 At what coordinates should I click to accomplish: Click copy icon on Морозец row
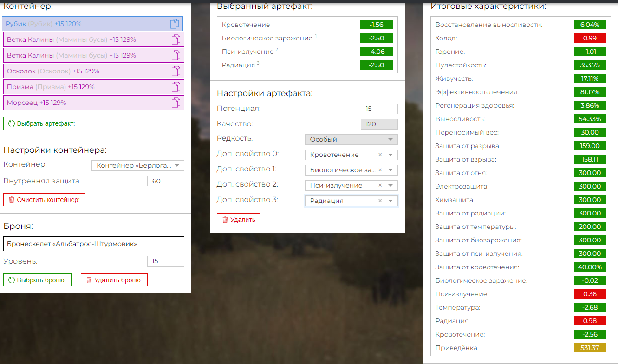[176, 103]
